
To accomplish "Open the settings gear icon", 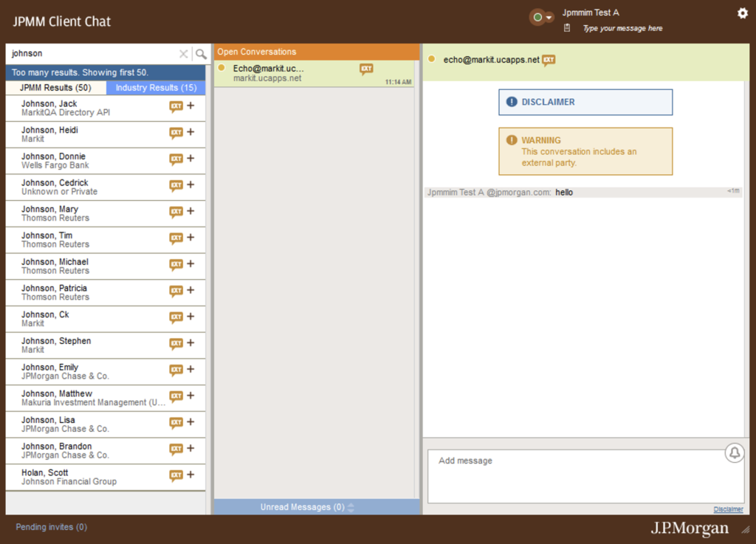I will 743,13.
